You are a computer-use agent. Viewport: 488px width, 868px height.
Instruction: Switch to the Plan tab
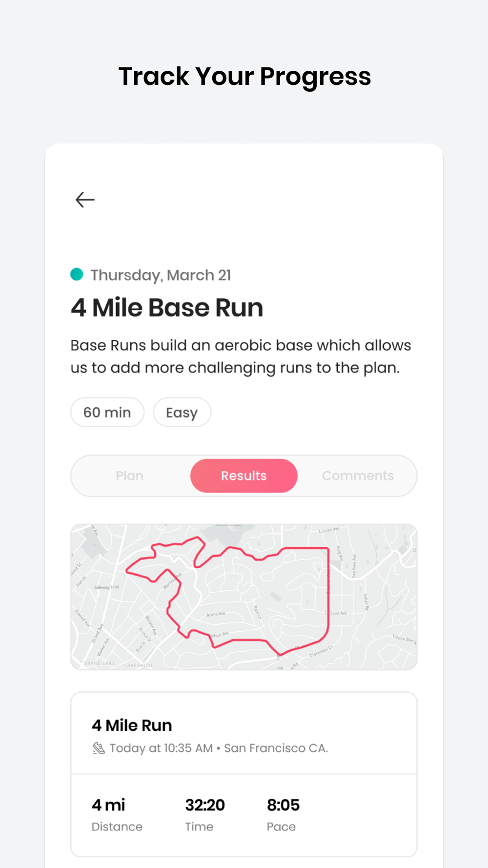pos(130,476)
